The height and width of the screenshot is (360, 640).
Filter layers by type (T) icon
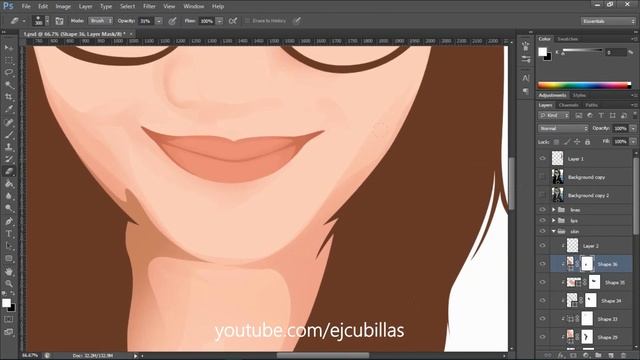click(601, 116)
